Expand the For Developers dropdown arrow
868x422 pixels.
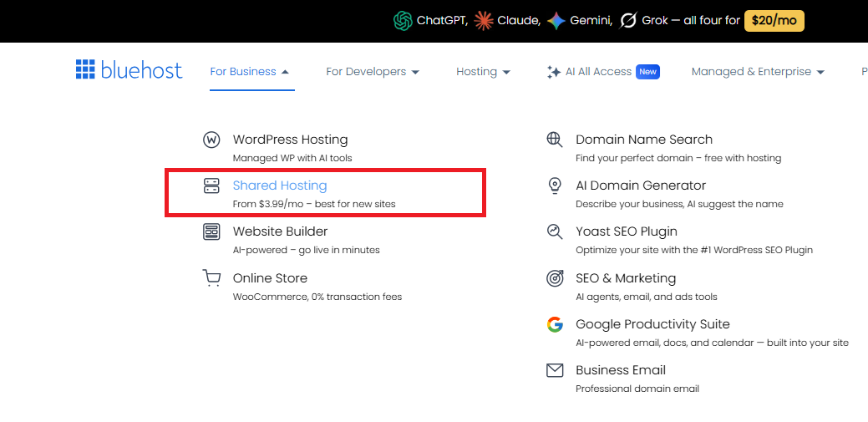click(415, 72)
